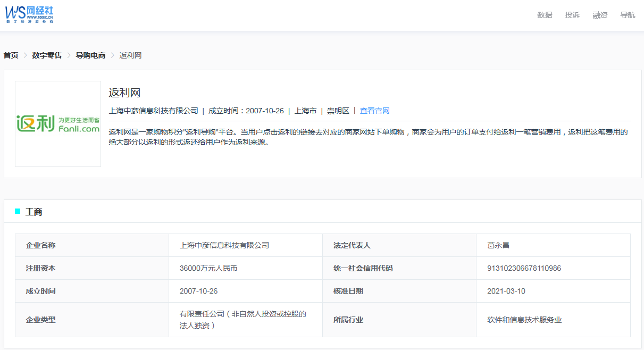
Task: Select the 返利网 company heading
Action: (124, 93)
